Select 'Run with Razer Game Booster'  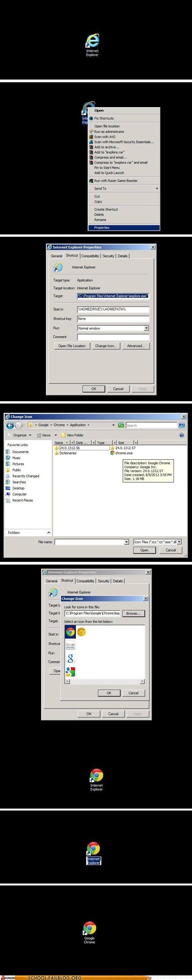[x=124, y=181]
